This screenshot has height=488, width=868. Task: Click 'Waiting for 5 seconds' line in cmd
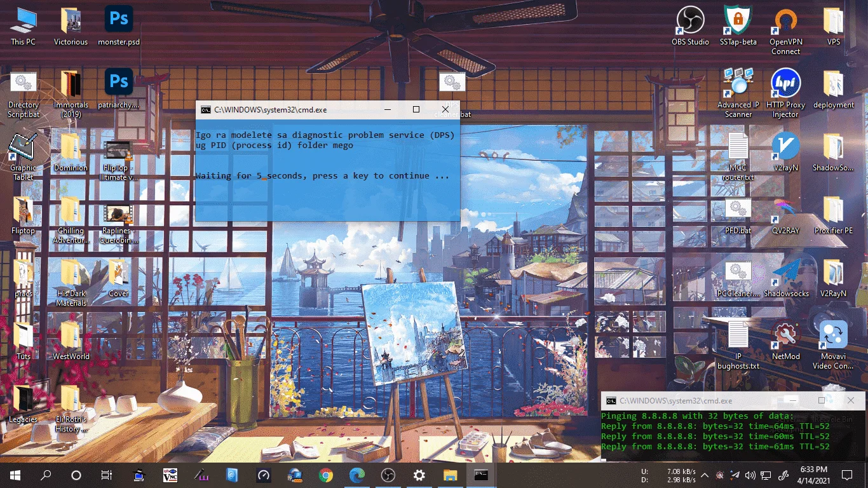pos(322,175)
